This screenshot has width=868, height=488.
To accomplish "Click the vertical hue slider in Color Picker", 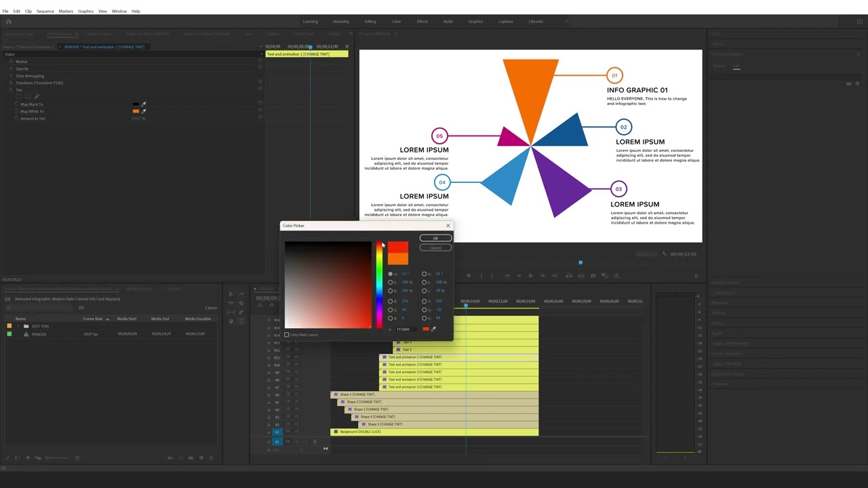I will point(379,285).
